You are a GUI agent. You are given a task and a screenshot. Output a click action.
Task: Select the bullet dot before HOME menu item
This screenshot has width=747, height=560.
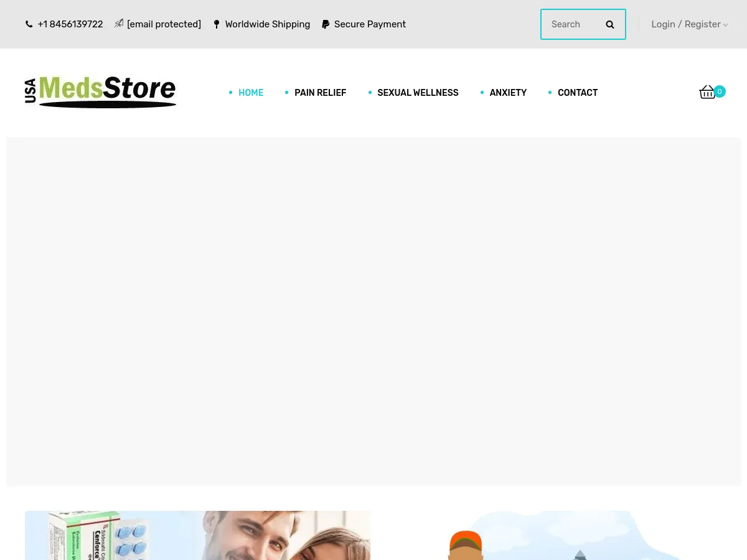pos(230,92)
